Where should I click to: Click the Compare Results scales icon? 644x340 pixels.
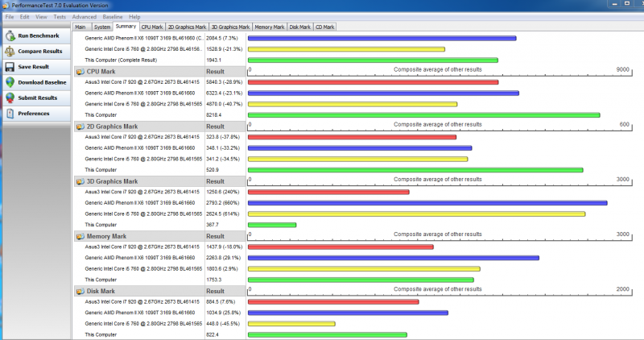pyautogui.click(x=9, y=52)
